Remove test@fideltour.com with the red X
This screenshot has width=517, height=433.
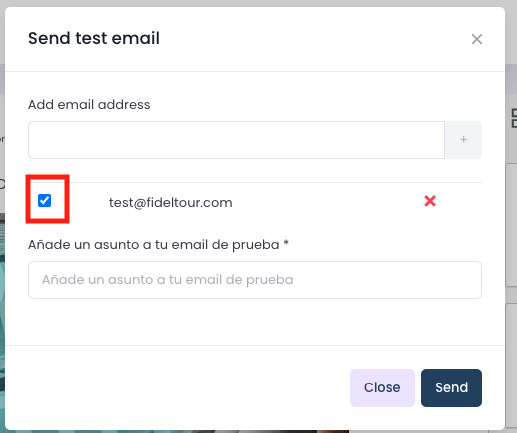430,201
